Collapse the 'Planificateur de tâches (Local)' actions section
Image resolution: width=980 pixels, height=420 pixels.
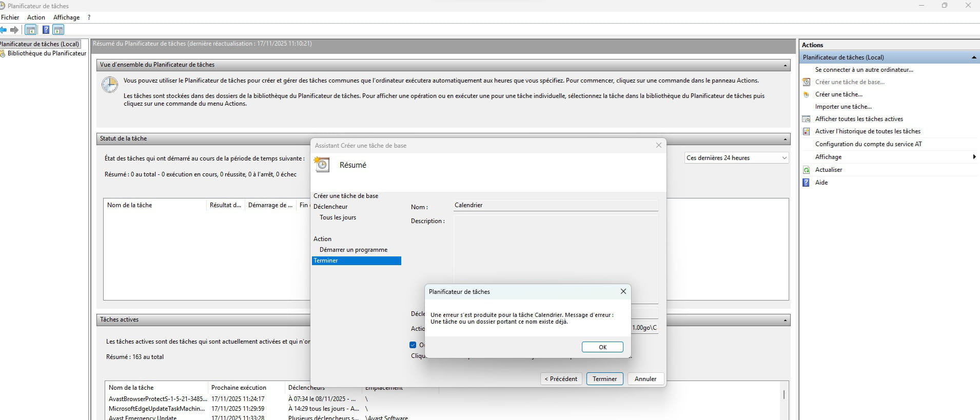(973, 57)
